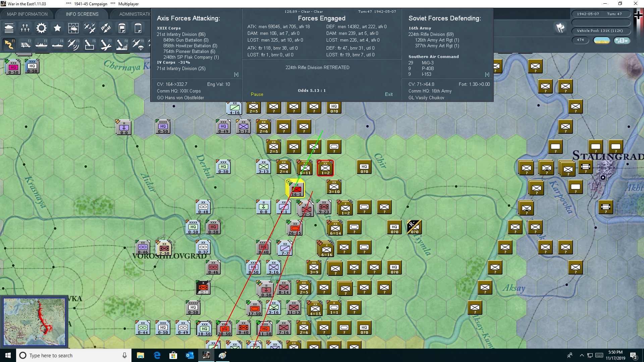Open the MAP INFORMATION tab
This screenshot has width=644, height=362.
point(27,14)
